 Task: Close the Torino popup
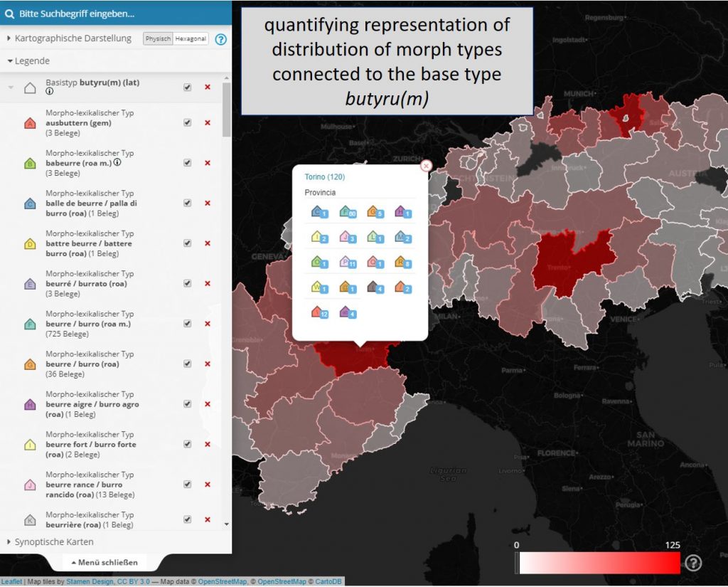pos(426,166)
